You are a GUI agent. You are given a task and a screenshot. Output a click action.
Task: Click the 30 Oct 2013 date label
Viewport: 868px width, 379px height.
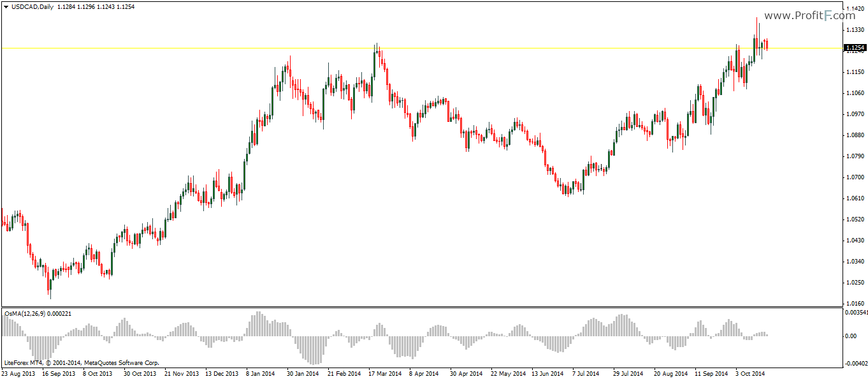click(x=140, y=374)
